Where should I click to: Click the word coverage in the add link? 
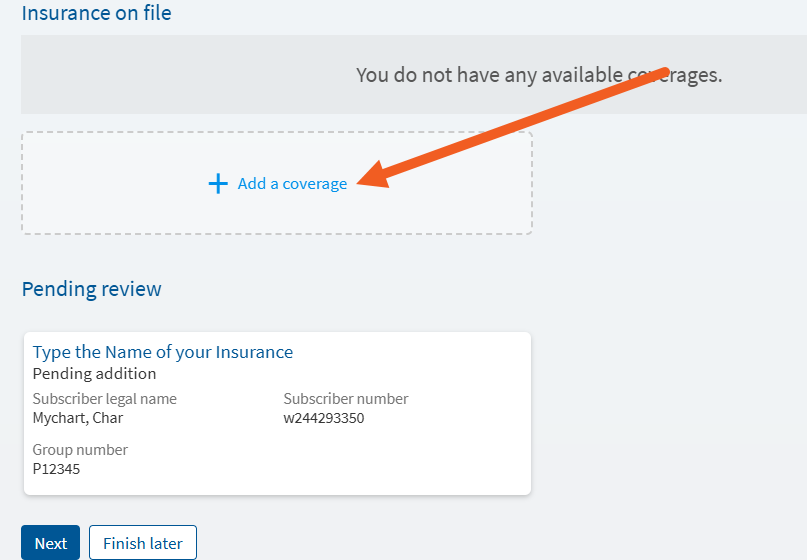pos(314,184)
